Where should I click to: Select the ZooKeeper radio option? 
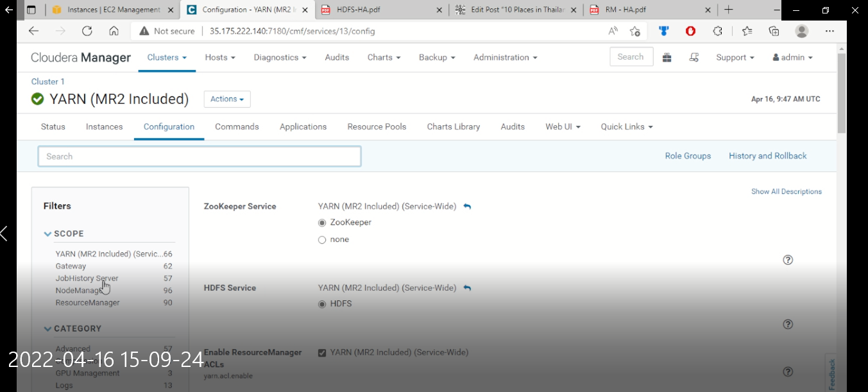(x=322, y=223)
